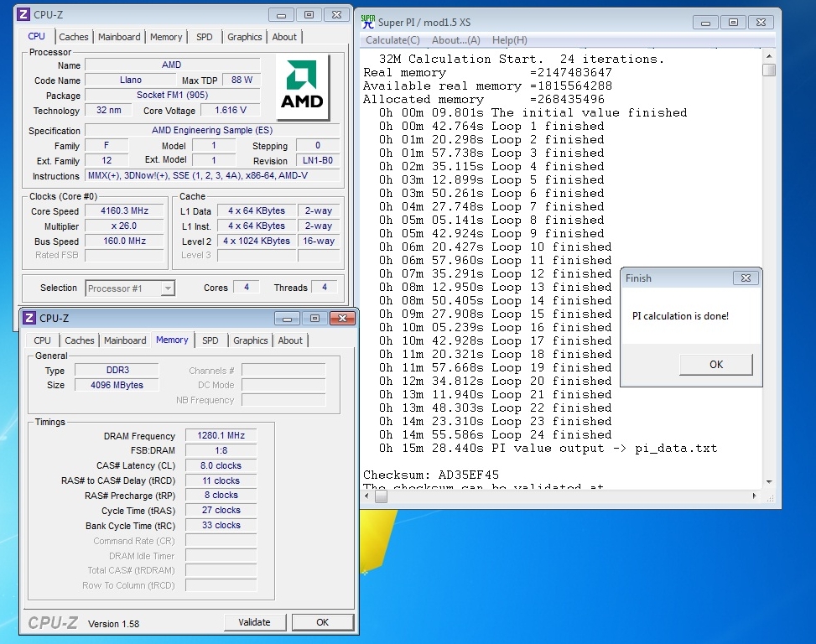The image size is (816, 644).
Task: Select the active Memory tab in the CPU-Z memory window
Action: (x=172, y=340)
